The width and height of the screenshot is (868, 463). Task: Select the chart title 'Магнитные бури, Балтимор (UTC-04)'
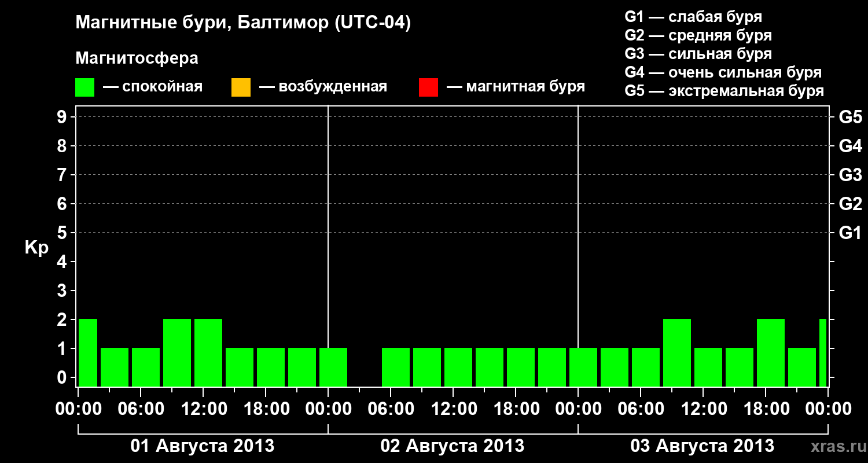pyautogui.click(x=243, y=24)
